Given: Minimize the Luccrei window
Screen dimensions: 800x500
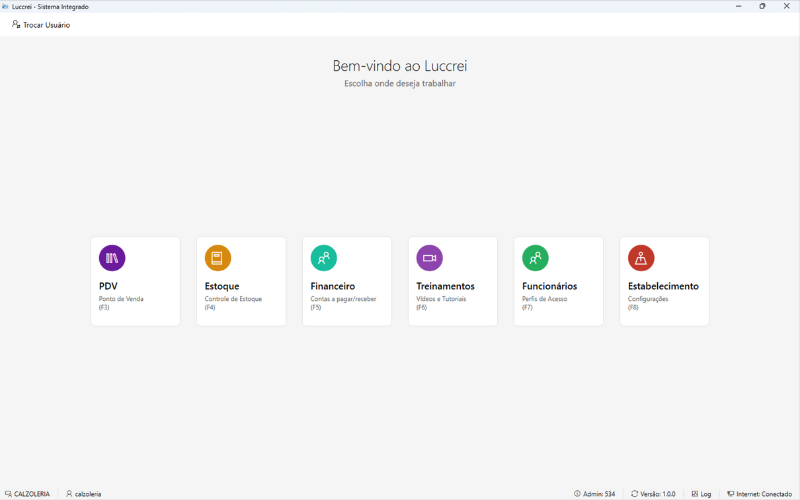Looking at the screenshot, I should pyautogui.click(x=738, y=6).
